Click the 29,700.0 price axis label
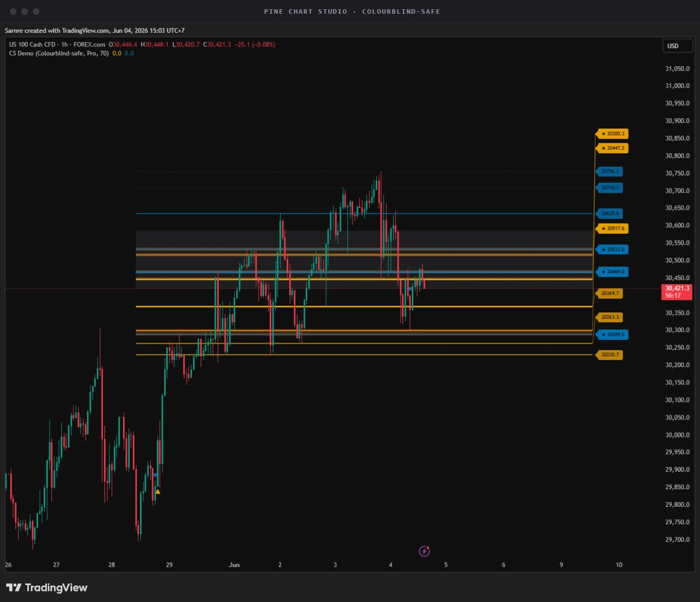Screen dimensions: 700x602 click(678, 540)
